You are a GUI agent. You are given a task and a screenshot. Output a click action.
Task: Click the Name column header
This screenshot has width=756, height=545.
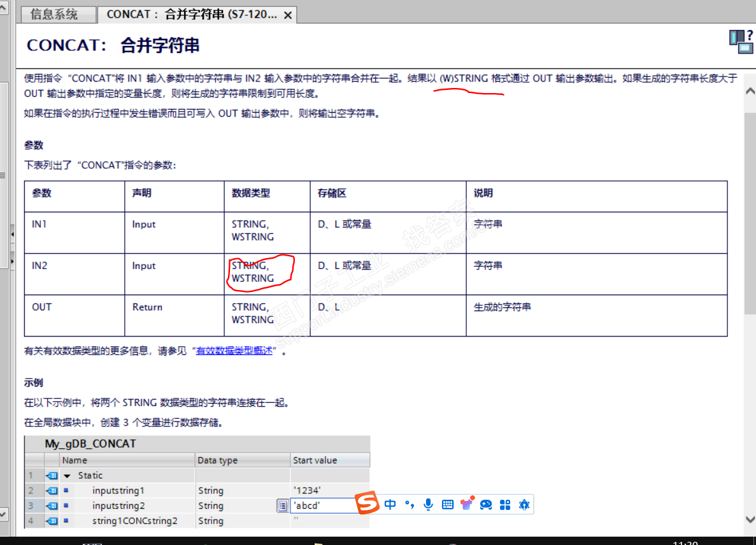(x=127, y=460)
